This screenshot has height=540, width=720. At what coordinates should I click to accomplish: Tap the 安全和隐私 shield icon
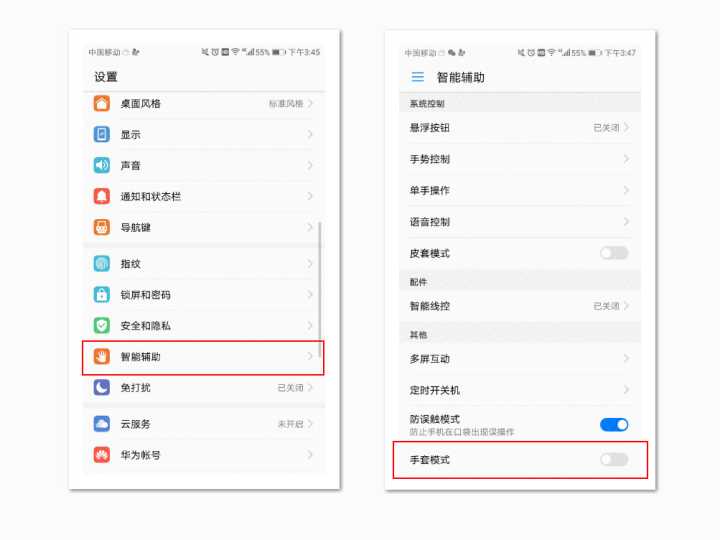101,326
